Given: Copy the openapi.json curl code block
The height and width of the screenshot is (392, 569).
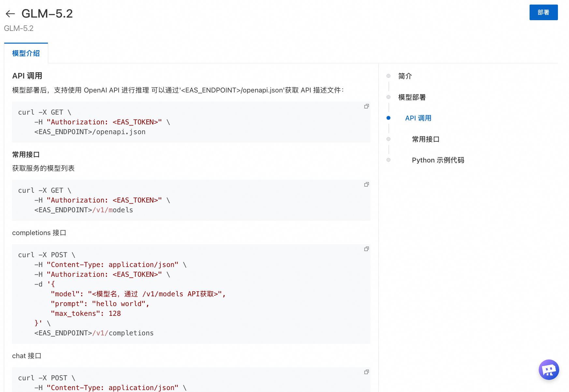Looking at the screenshot, I should pyautogui.click(x=367, y=106).
